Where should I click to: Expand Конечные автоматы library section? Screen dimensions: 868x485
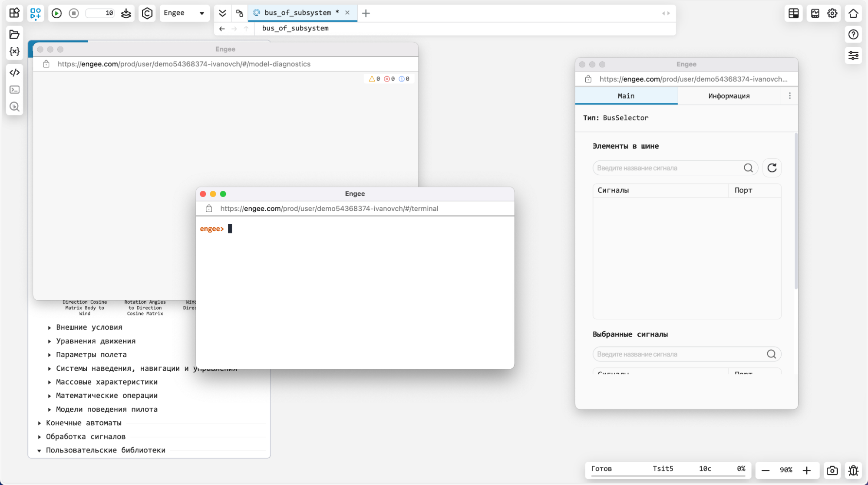point(40,423)
